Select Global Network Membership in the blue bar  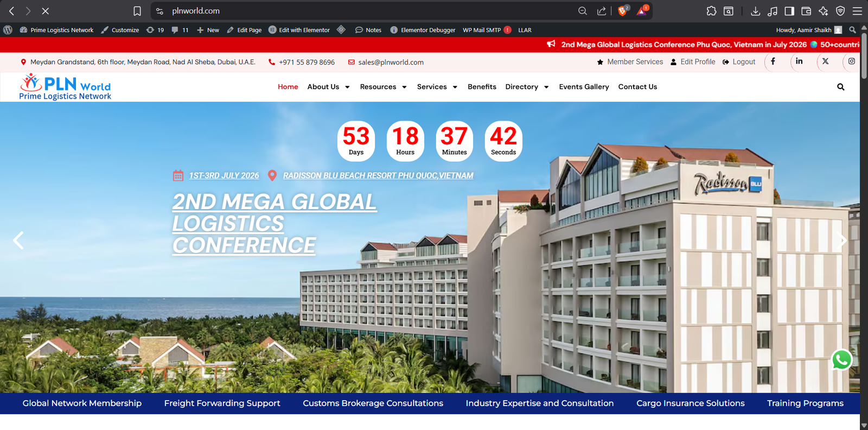[82, 403]
